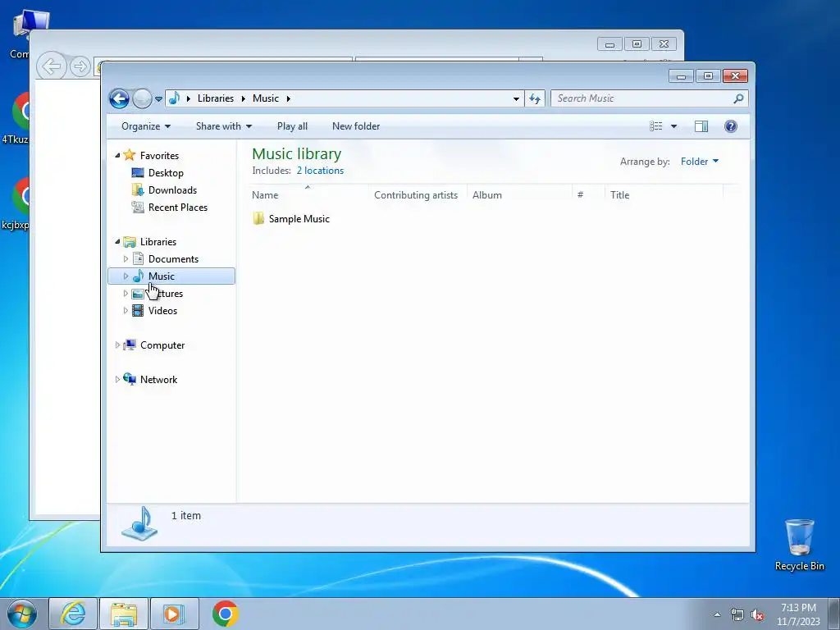
Task: Expand the Documents library node
Action: tap(126, 259)
